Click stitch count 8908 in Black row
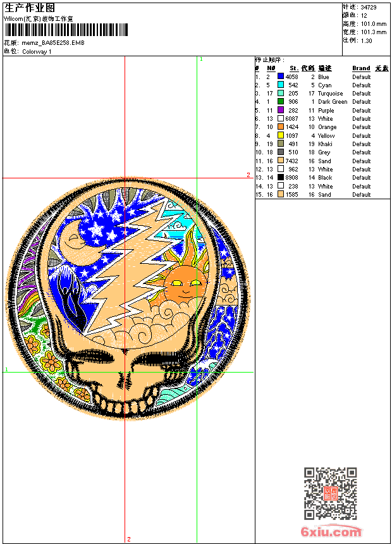This screenshot has width=392, height=544. (x=291, y=178)
